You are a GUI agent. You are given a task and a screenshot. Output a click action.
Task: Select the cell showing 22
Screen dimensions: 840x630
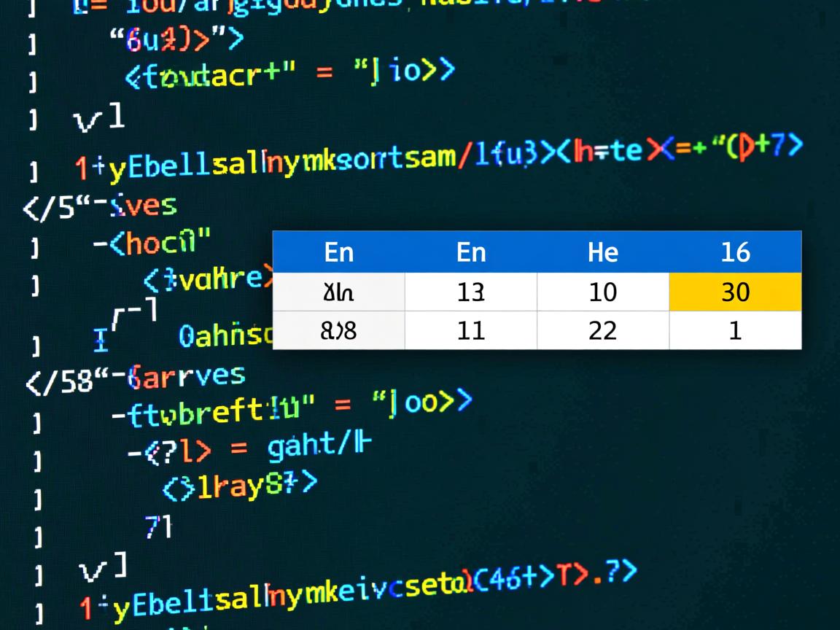[x=602, y=330]
